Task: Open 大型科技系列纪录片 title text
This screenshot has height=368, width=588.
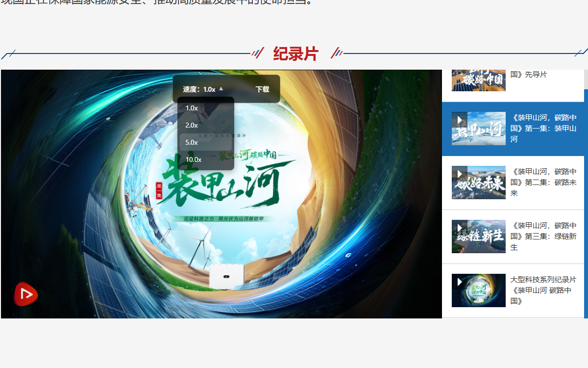Action: [543, 290]
